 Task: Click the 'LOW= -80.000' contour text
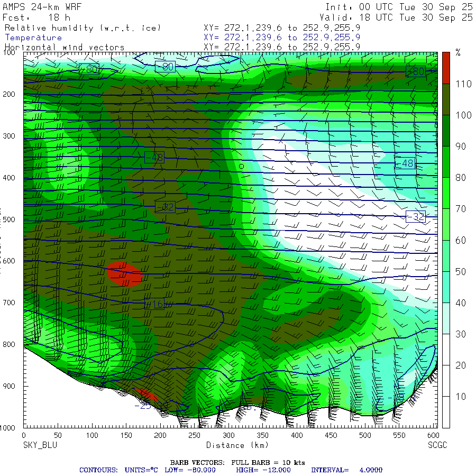[190, 470]
